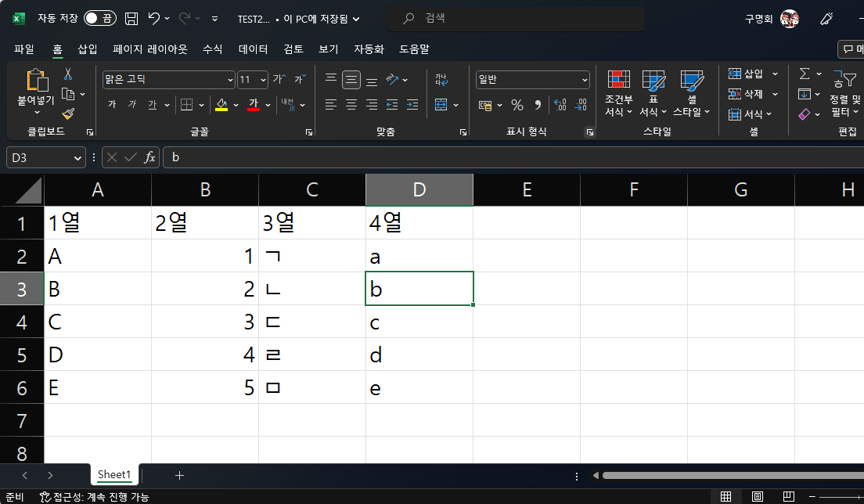
Task: Click the decrease indent icon
Action: [392, 105]
